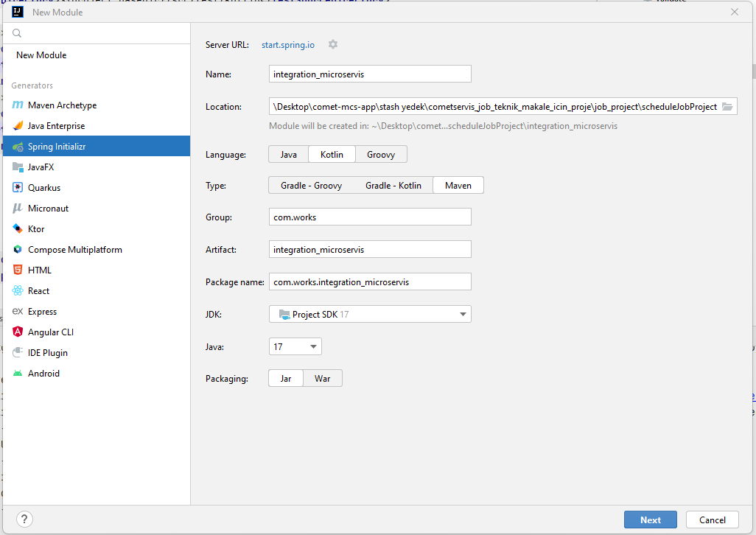This screenshot has height=535, width=756.
Task: Switch Language to Groovy
Action: 381,154
